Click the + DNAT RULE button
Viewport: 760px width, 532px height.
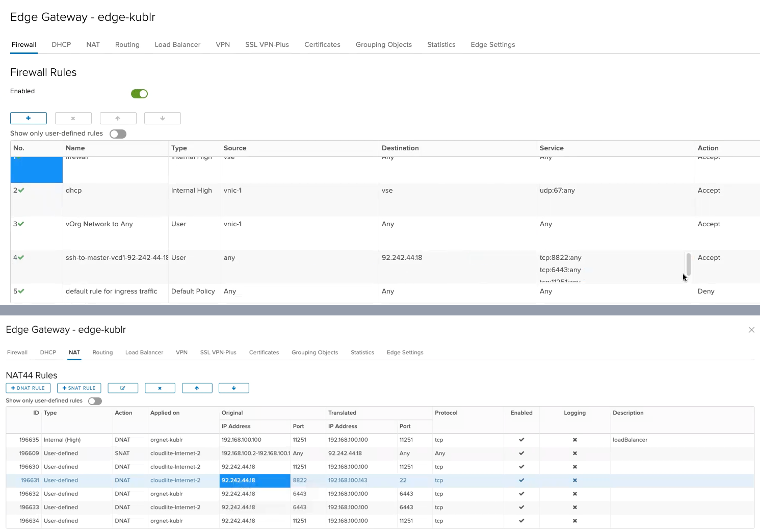click(28, 388)
